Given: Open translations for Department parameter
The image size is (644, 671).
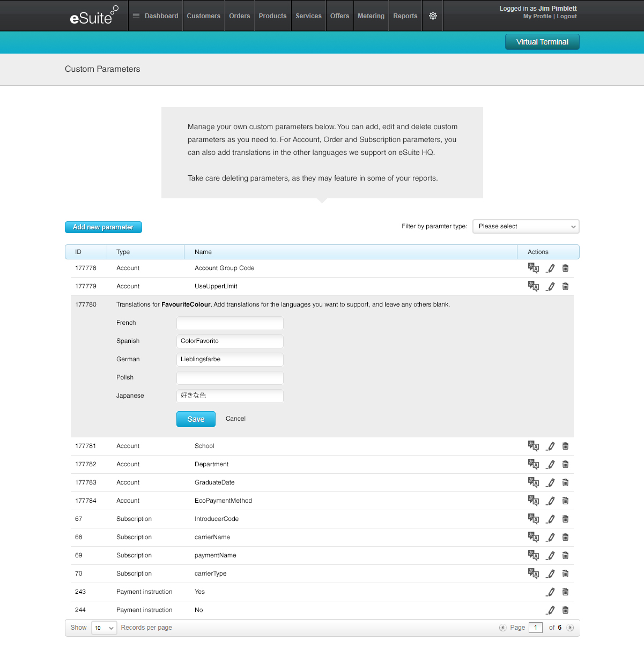Looking at the screenshot, I should pos(533,464).
